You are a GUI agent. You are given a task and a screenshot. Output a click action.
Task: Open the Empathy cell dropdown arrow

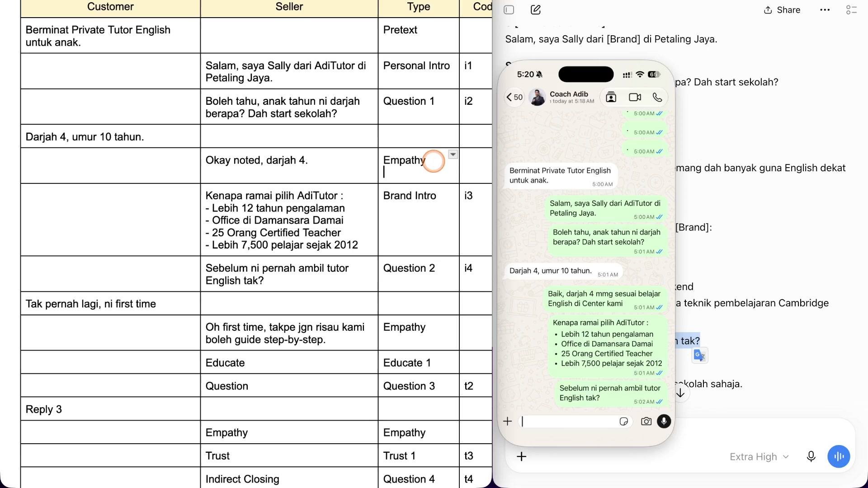click(x=453, y=155)
